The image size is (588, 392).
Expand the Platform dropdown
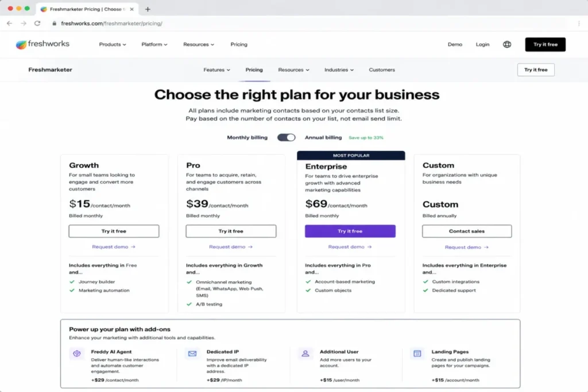154,44
